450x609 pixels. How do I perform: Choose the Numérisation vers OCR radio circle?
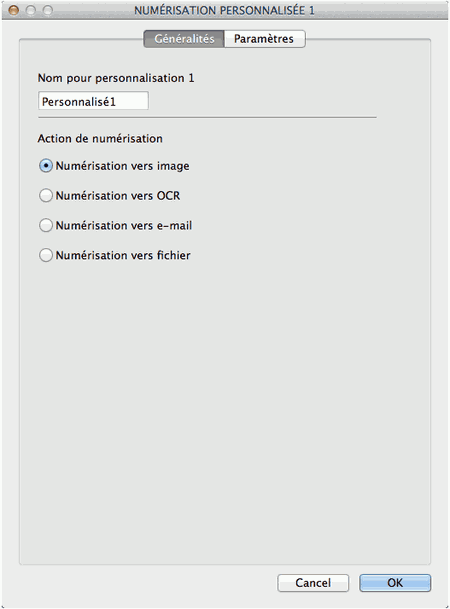[x=46, y=195]
